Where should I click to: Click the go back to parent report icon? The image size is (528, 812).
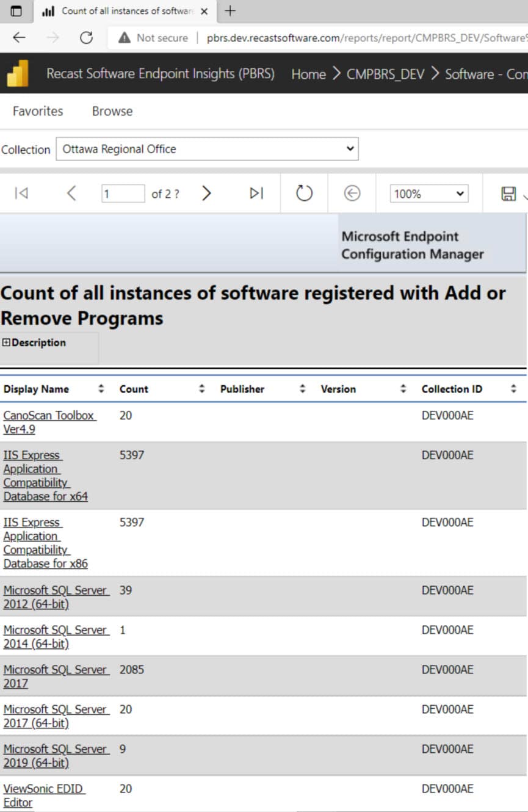pyautogui.click(x=352, y=194)
